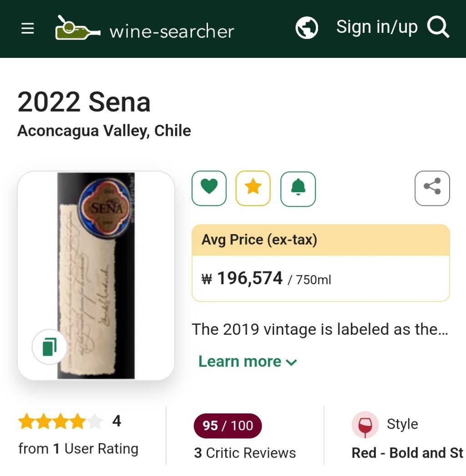Open the 3 Critic Reviews link

(x=245, y=453)
